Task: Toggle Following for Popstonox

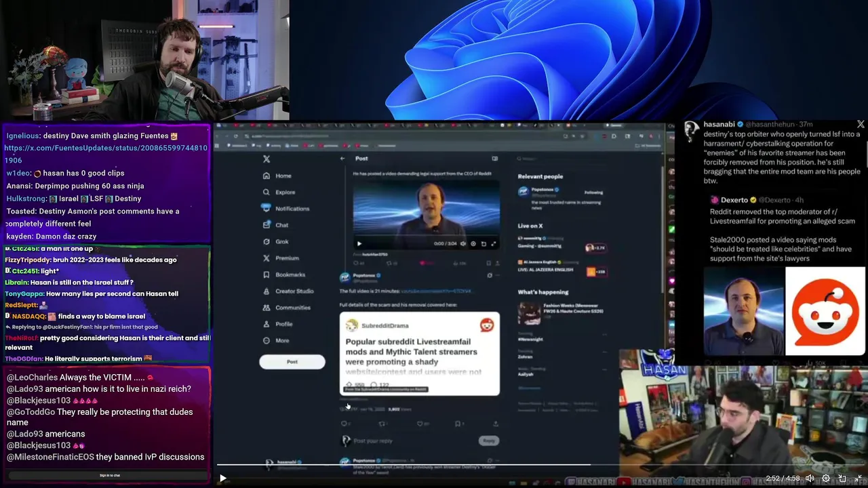Action: pos(593,192)
